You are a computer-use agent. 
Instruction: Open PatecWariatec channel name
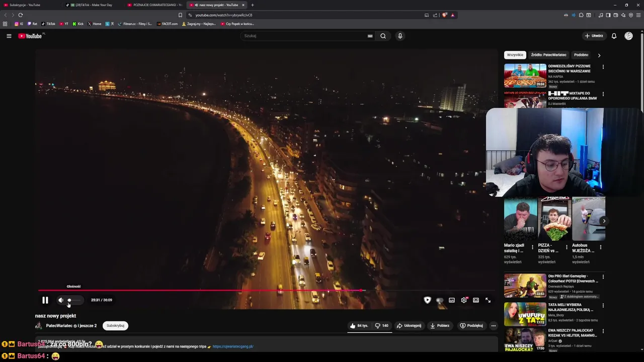pos(59,326)
